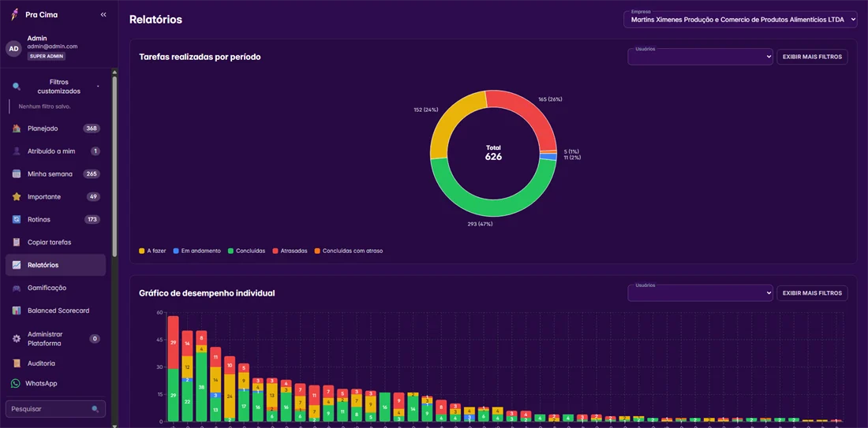Image resolution: width=868 pixels, height=428 pixels.
Task: Toggle the A fazer legend item
Action: click(x=152, y=251)
